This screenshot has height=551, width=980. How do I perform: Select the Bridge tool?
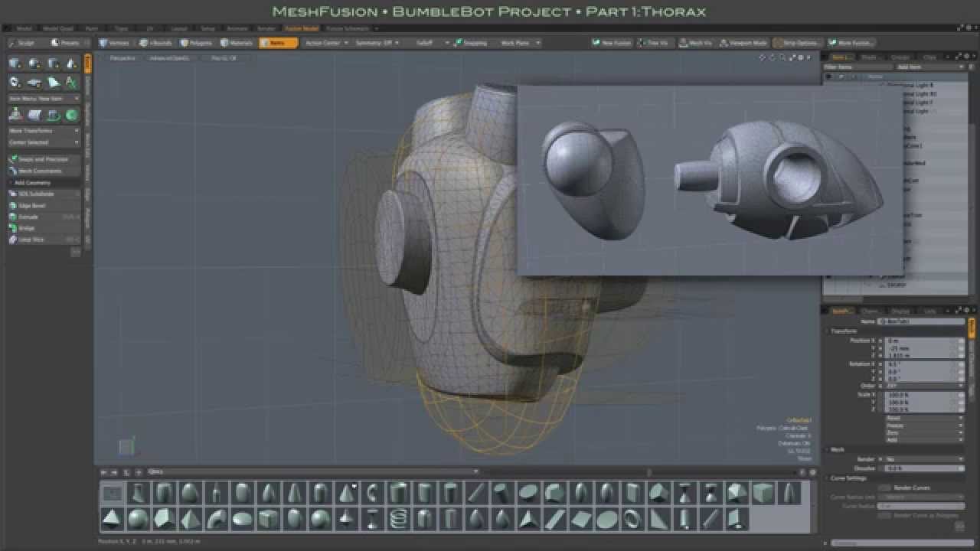pos(44,228)
